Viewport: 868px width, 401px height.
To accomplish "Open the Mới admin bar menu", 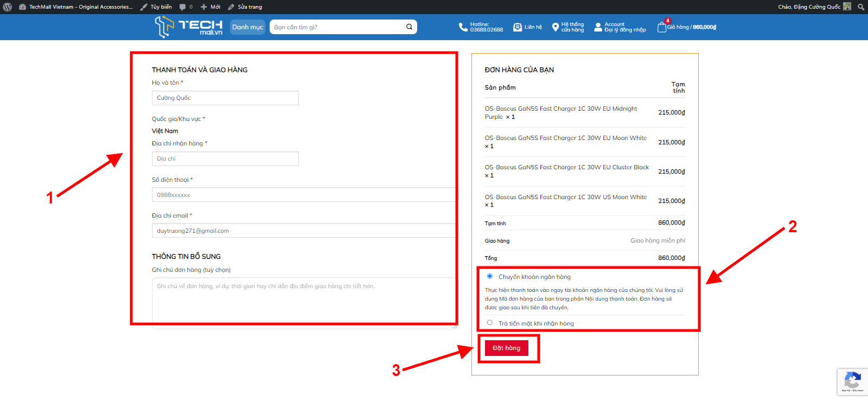I will 210,7.
